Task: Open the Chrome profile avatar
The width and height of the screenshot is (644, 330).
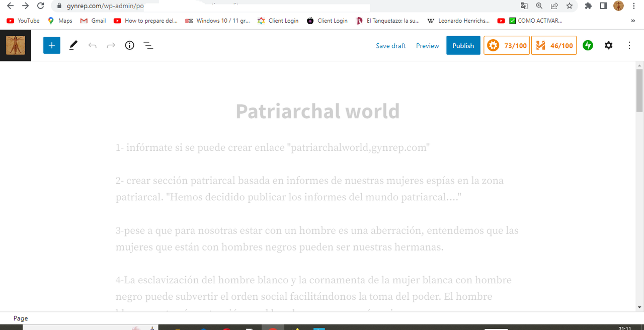Action: tap(618, 6)
